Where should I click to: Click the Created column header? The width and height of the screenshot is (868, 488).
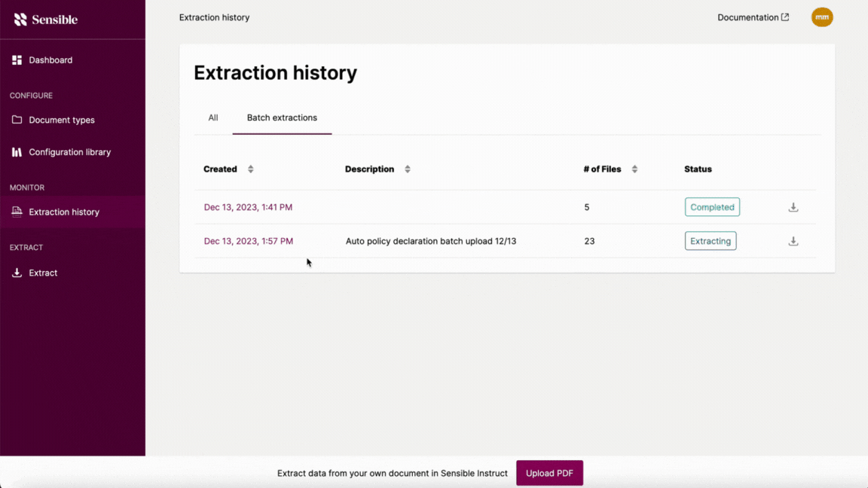click(220, 169)
